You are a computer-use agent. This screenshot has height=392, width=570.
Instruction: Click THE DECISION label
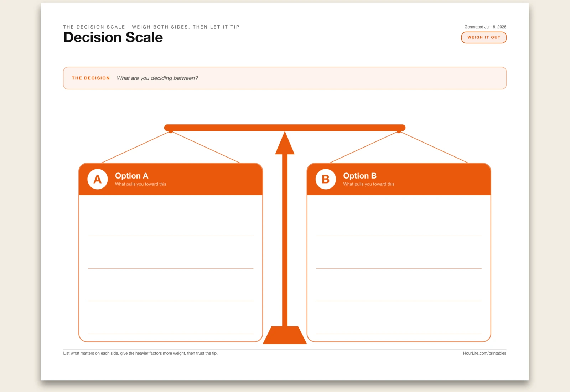coord(91,78)
